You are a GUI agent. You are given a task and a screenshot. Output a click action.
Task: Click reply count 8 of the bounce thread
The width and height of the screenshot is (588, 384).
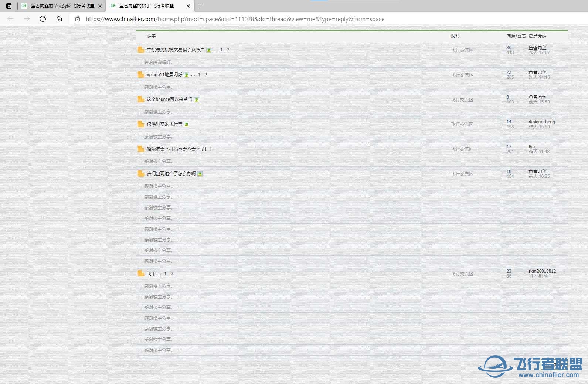[508, 97]
